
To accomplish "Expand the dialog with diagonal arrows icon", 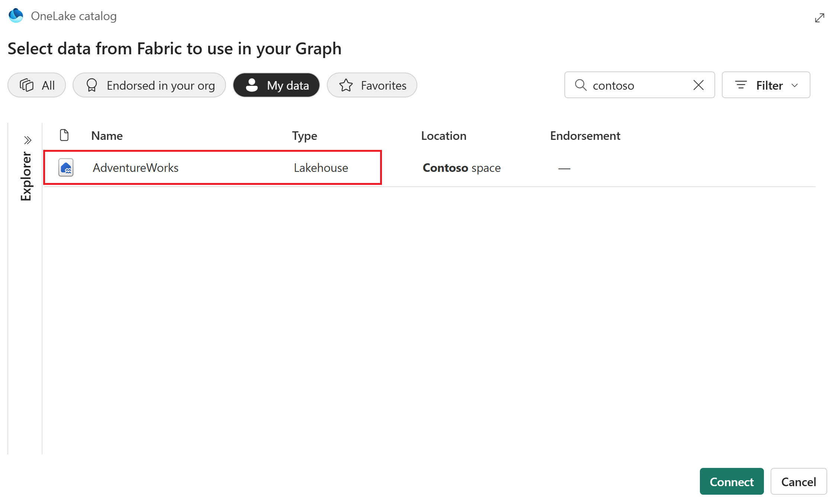I will point(819,18).
